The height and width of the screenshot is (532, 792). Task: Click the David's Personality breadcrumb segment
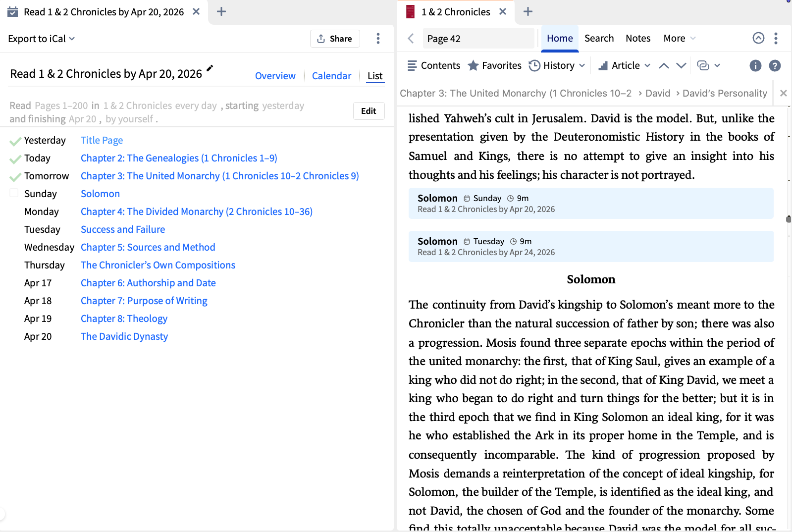pyautogui.click(x=725, y=93)
